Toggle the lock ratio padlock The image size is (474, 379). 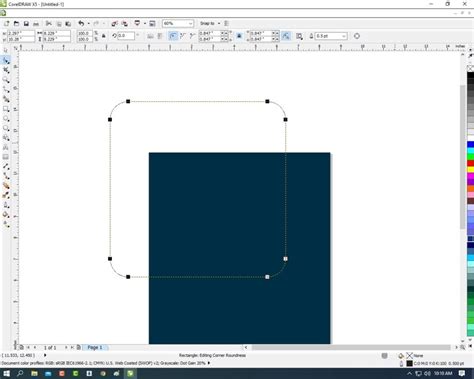point(104,36)
